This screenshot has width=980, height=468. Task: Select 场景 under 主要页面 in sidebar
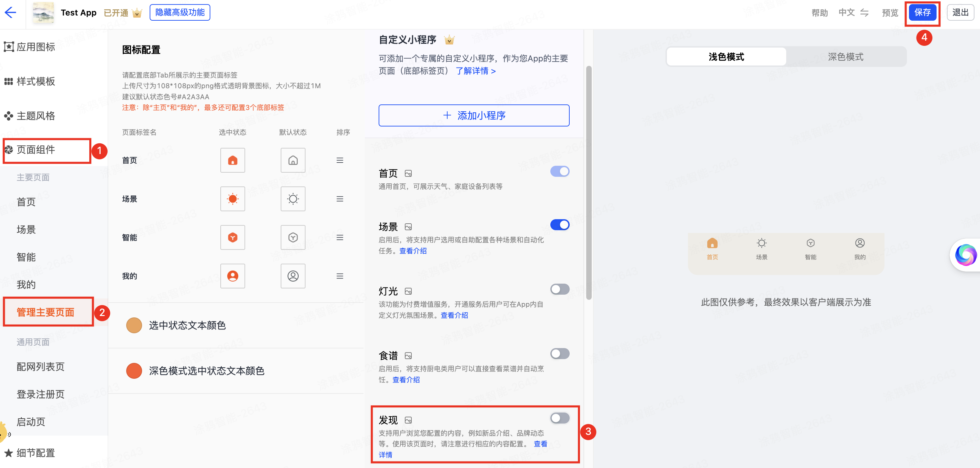coord(26,230)
